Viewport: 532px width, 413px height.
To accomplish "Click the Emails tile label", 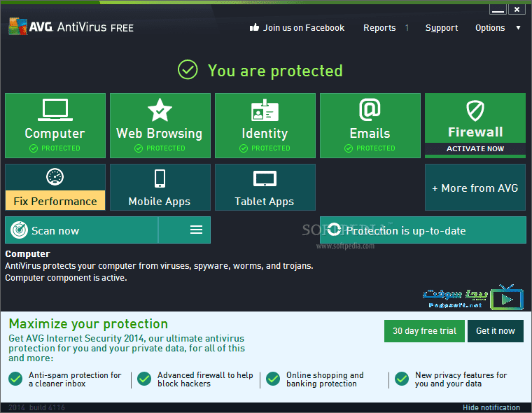I will [x=370, y=134].
